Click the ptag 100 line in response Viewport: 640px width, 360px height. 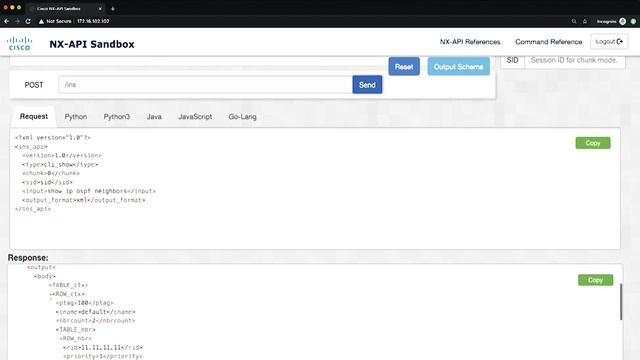[x=84, y=303]
